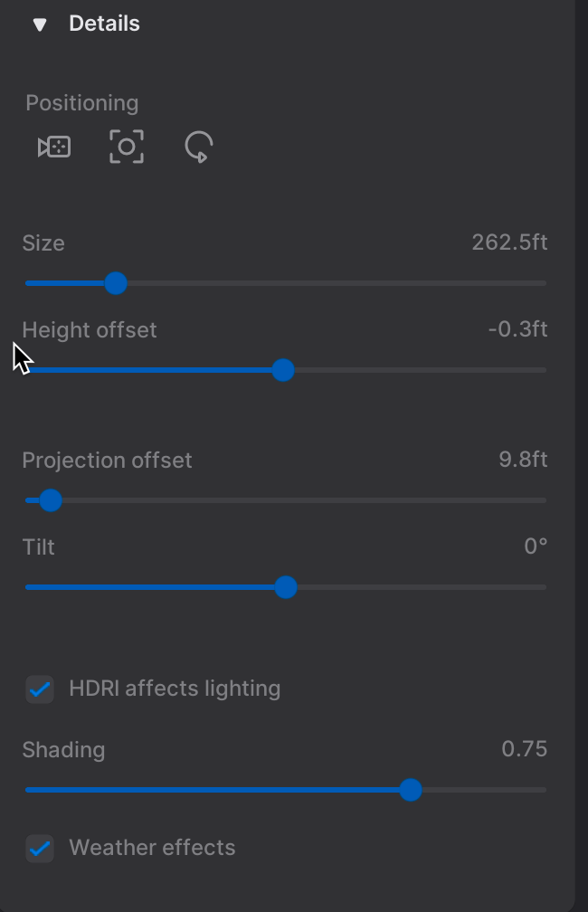Click the center-focus frame positioning icon

127,147
